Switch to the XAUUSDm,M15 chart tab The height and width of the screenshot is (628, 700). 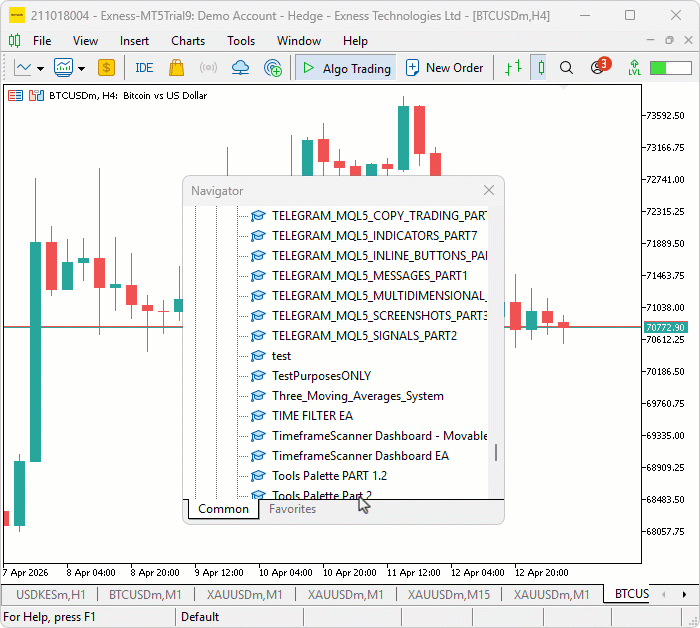[449, 595]
